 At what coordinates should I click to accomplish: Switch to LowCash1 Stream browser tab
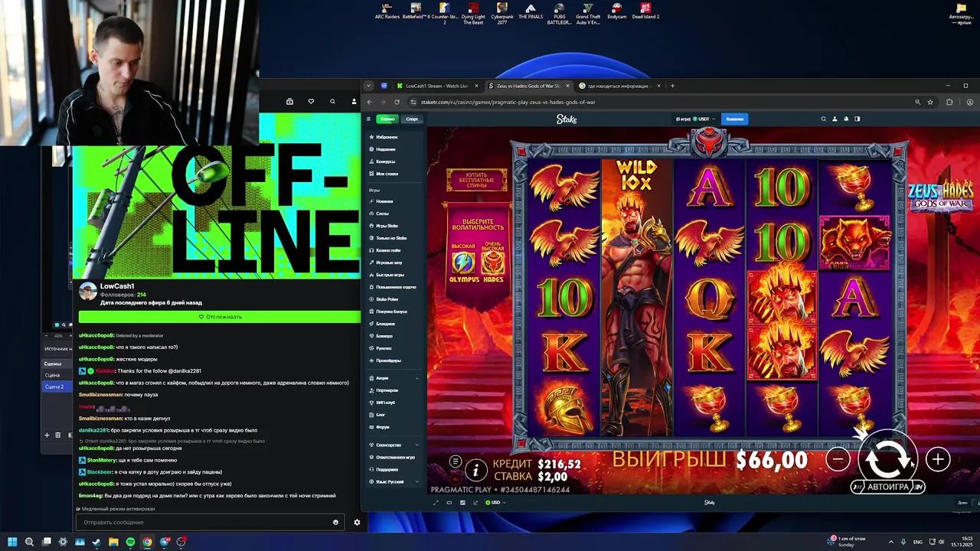436,86
